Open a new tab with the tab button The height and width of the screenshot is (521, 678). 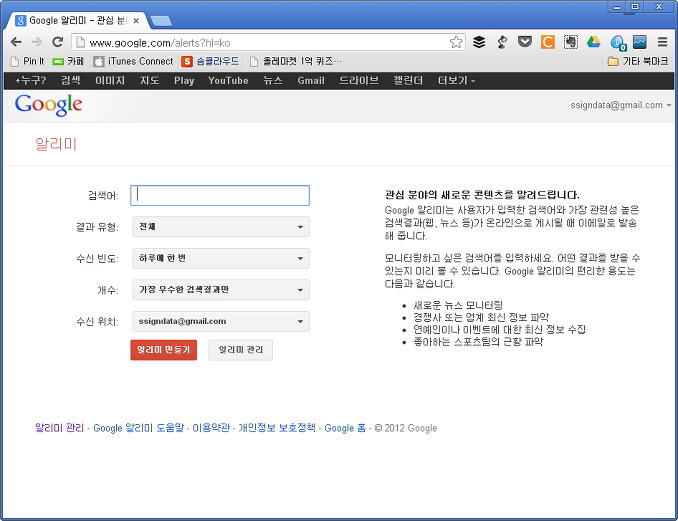click(x=161, y=20)
